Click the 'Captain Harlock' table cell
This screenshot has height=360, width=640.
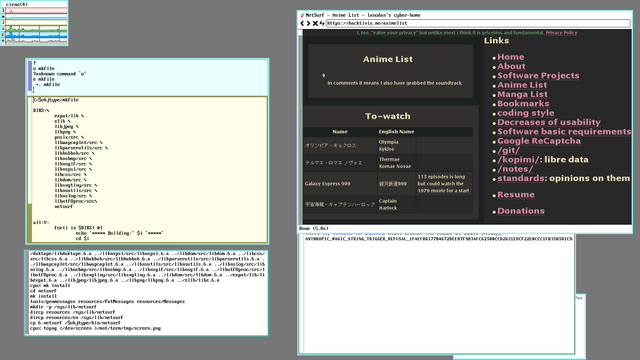[396, 204]
